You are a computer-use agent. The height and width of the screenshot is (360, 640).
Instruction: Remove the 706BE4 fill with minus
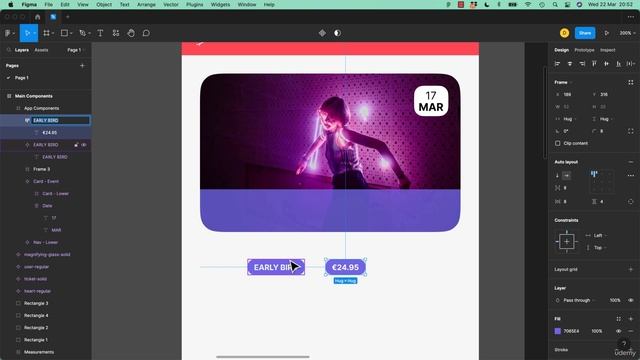(x=631, y=331)
